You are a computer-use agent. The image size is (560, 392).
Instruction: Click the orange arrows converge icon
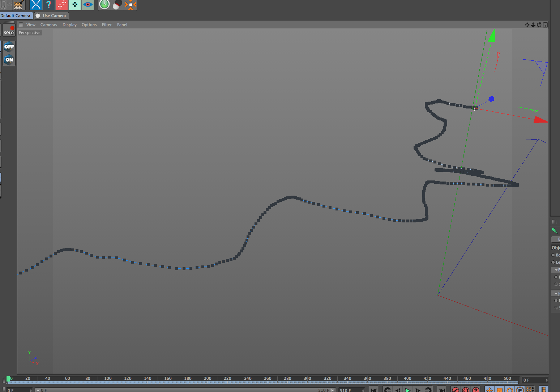point(131,5)
